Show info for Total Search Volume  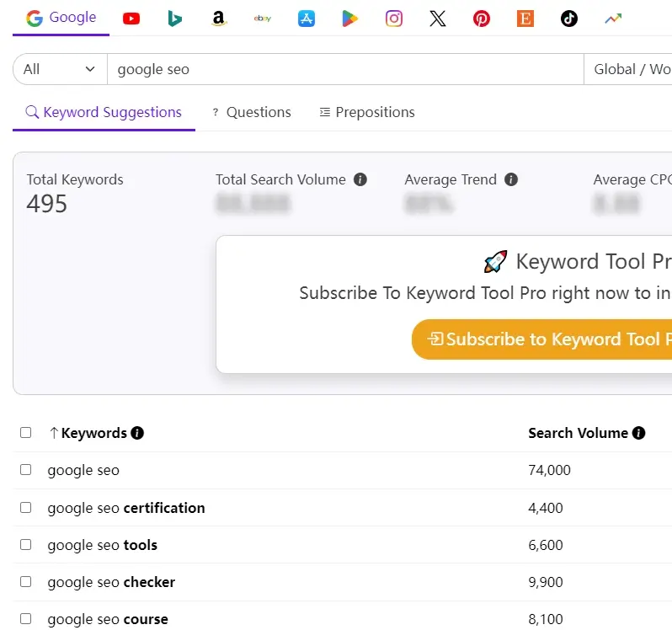pos(360,179)
